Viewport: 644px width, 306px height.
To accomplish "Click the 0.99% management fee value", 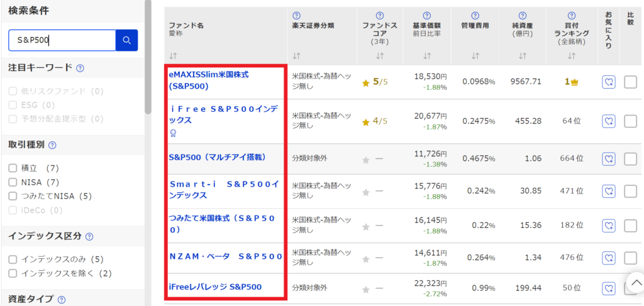I will pos(484,288).
